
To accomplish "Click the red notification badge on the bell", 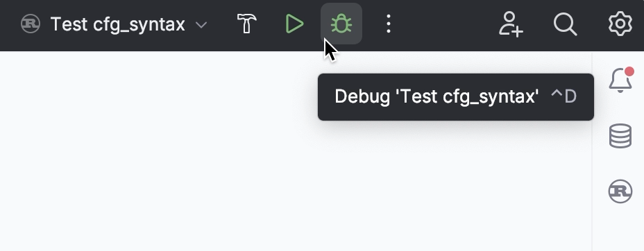I will (x=629, y=72).
